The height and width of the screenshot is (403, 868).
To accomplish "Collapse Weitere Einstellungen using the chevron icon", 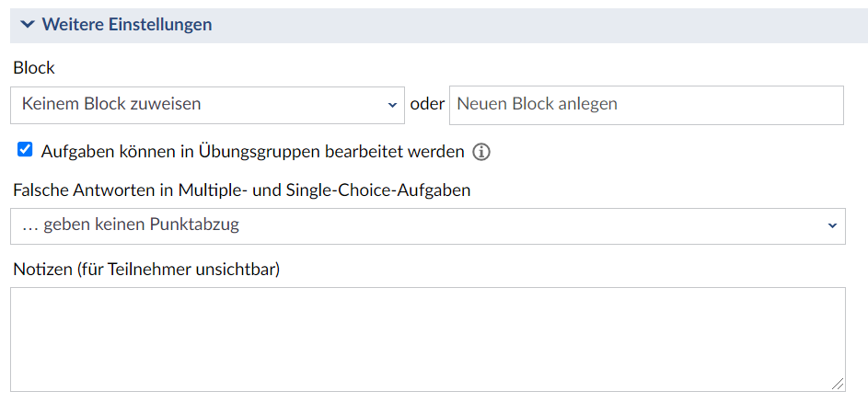I will tap(27, 24).
